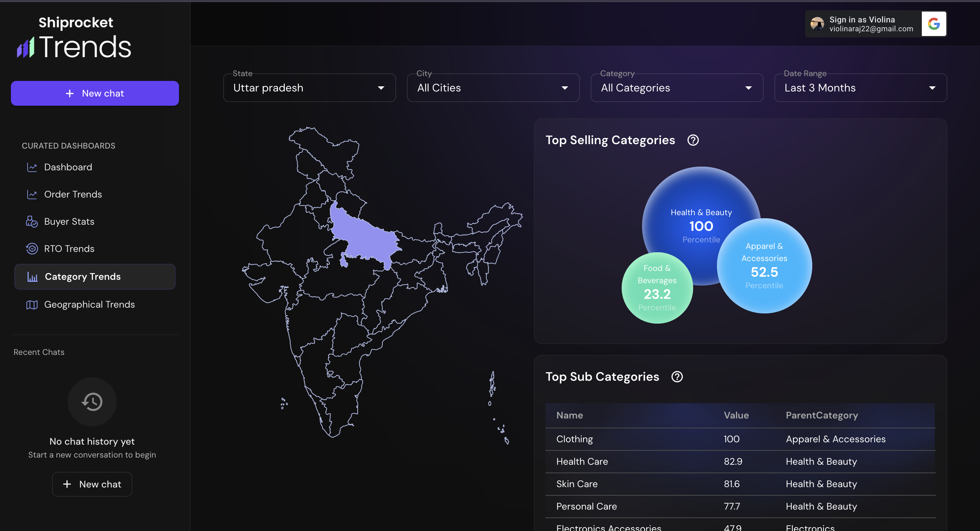Click the help icon beside Top Sub Categories

click(x=677, y=377)
